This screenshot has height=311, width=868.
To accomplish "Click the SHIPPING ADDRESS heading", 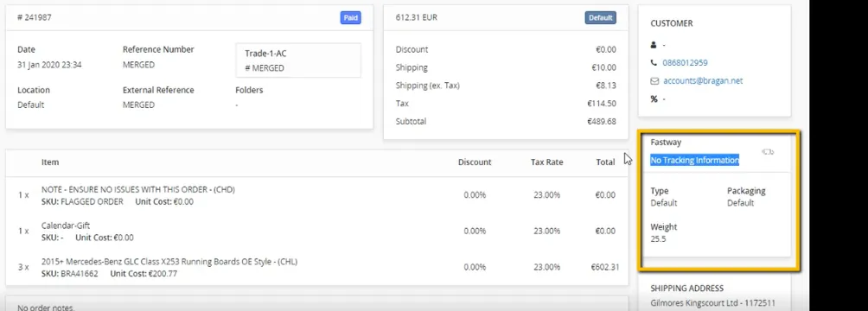I will (687, 289).
